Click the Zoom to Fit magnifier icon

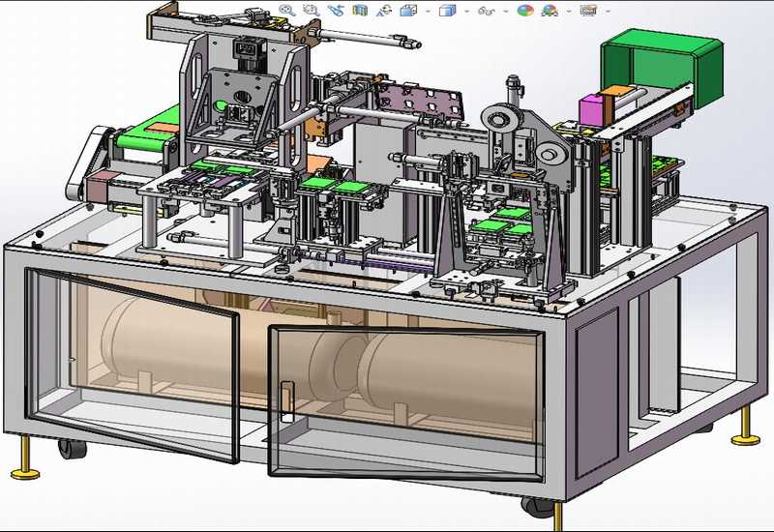(286, 10)
